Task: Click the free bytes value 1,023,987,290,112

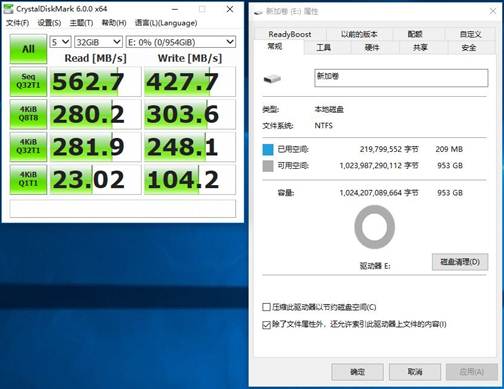Action: point(370,166)
